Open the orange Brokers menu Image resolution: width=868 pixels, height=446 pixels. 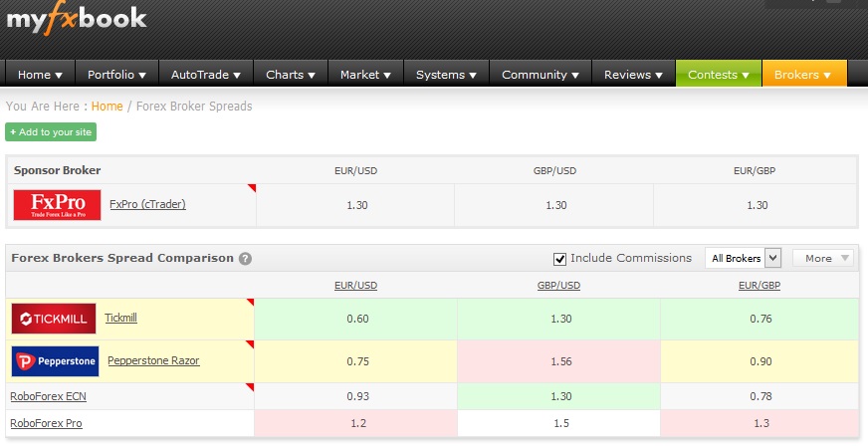tap(804, 74)
